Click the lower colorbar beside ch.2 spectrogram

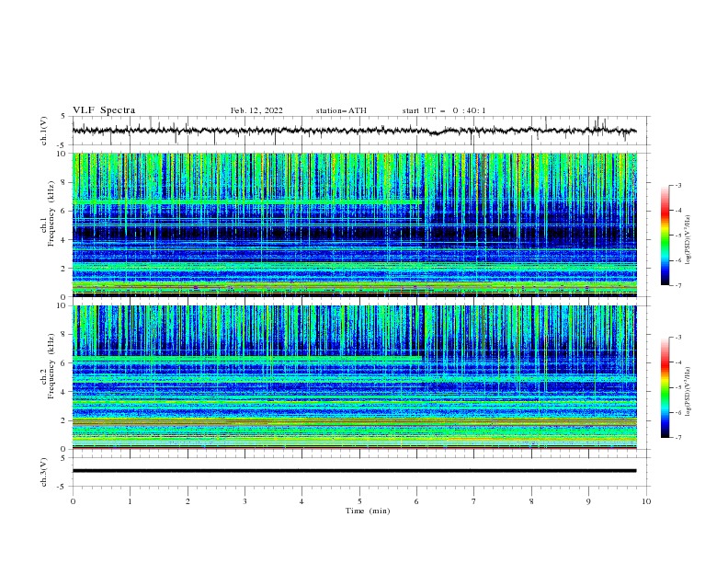665,387
